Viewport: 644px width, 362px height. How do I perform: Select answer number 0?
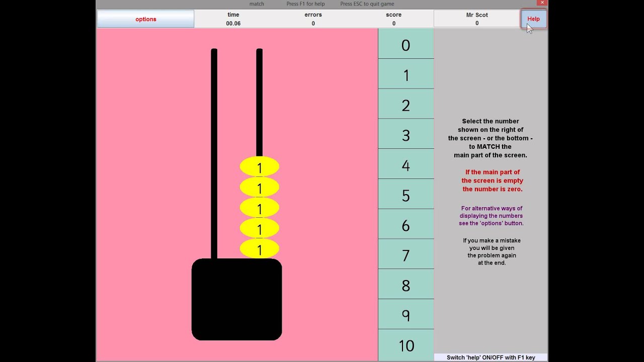(406, 44)
